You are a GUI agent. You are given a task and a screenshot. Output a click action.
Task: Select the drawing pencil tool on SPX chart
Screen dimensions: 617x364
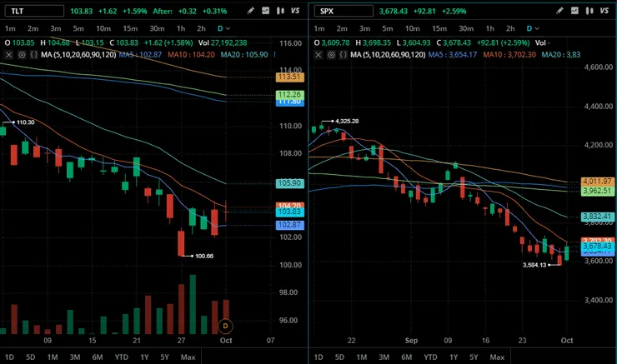tap(559, 11)
